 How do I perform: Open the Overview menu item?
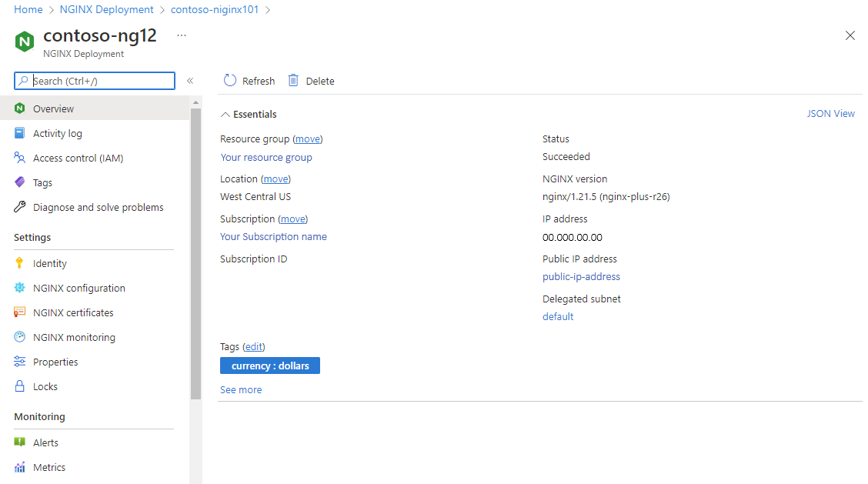click(x=95, y=108)
